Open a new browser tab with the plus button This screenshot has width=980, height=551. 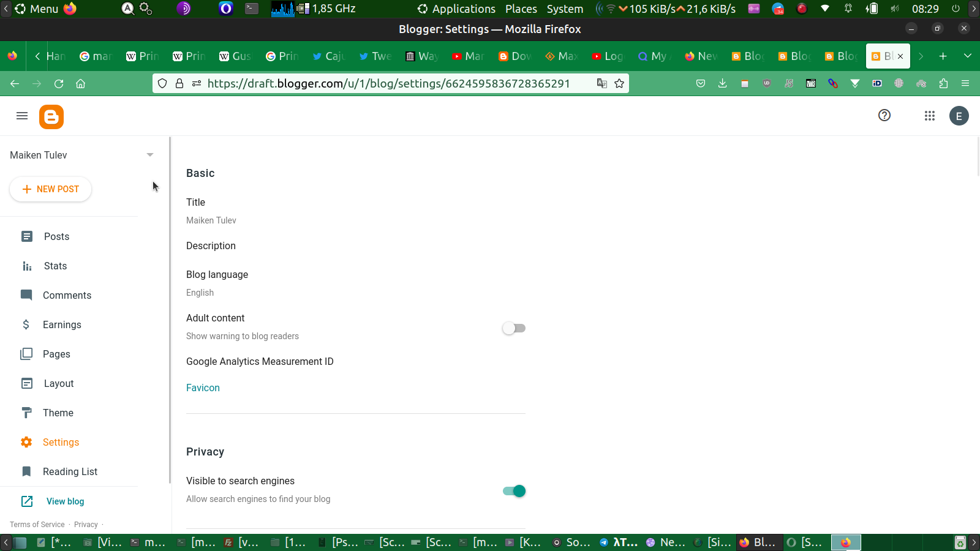coord(943,56)
